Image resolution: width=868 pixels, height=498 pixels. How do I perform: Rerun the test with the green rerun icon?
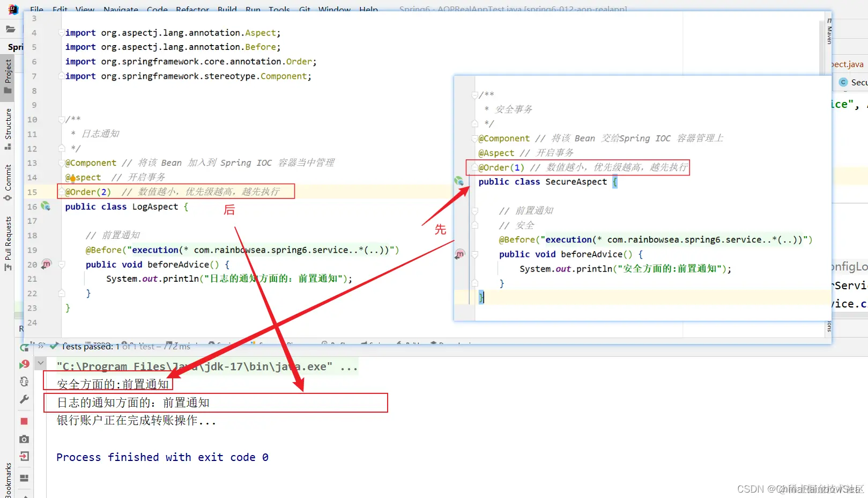[24, 348]
